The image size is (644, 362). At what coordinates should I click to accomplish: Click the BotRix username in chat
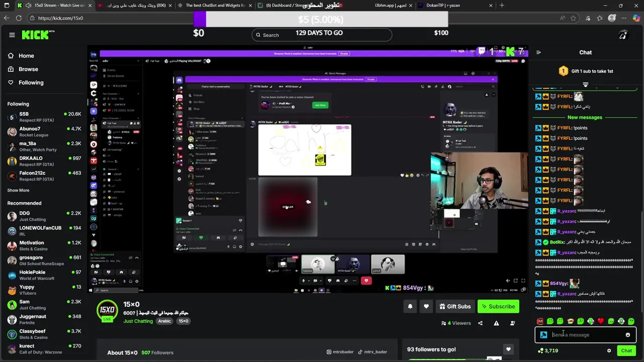557,242
